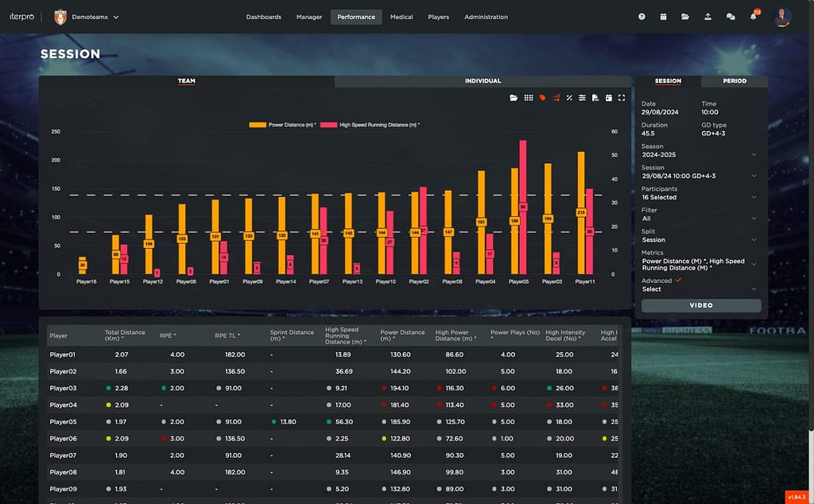This screenshot has height=504, width=814.
Task: Toggle the orange data labels tag icon
Action: tap(542, 98)
